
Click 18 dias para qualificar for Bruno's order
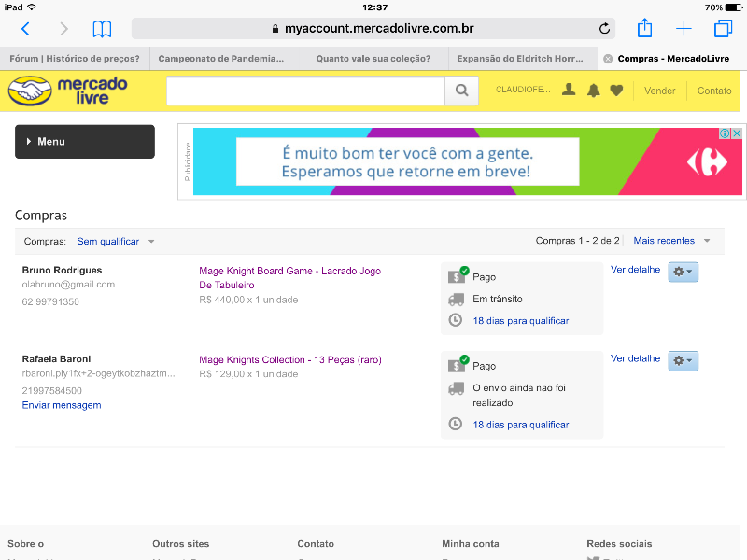coord(521,321)
